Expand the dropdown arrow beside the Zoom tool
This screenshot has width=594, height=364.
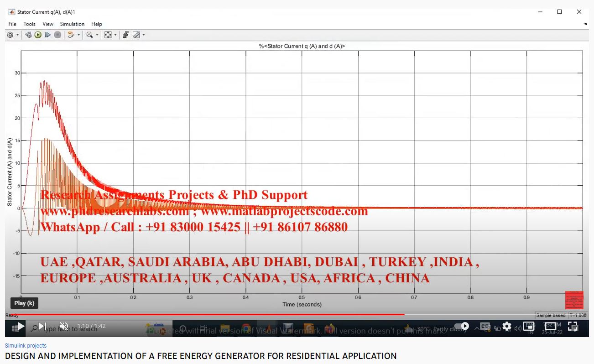pos(97,35)
